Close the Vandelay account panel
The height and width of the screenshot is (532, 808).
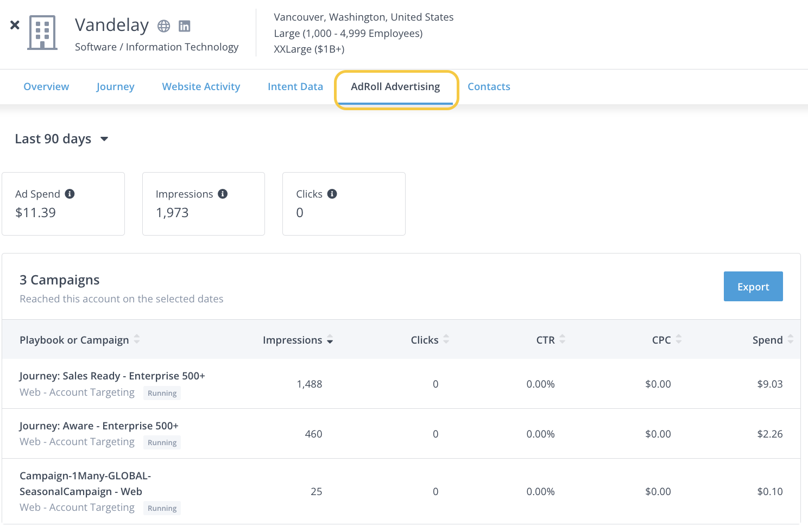(15, 25)
